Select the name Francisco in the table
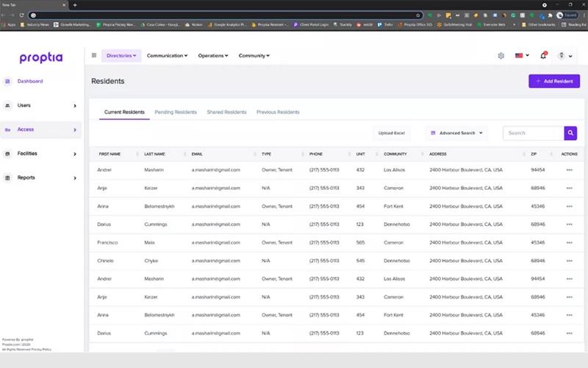The width and height of the screenshot is (588, 368). 107,243
